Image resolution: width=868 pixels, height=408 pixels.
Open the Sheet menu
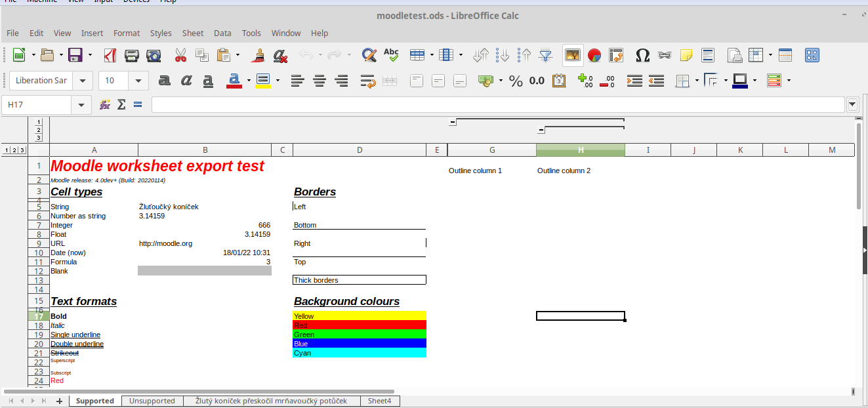[193, 33]
